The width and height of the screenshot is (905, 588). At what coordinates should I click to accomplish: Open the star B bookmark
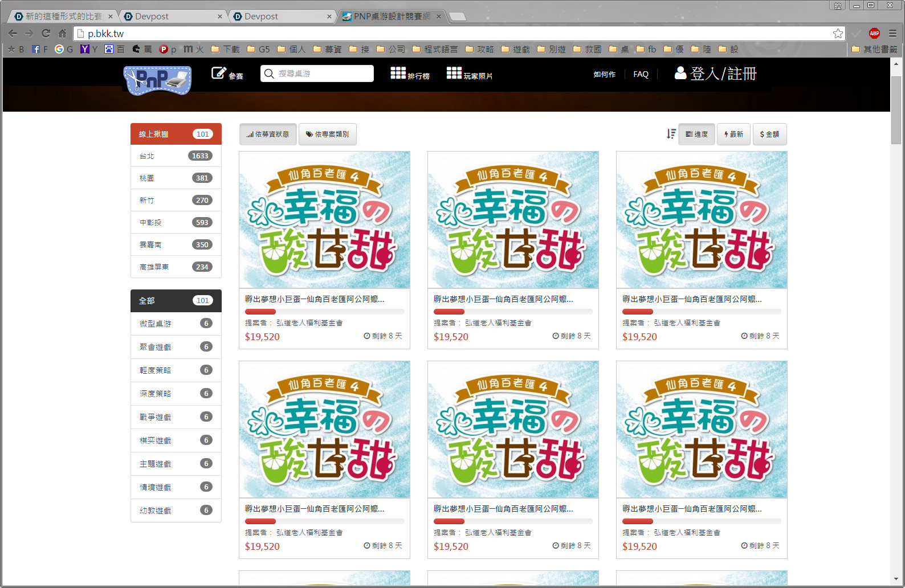16,50
